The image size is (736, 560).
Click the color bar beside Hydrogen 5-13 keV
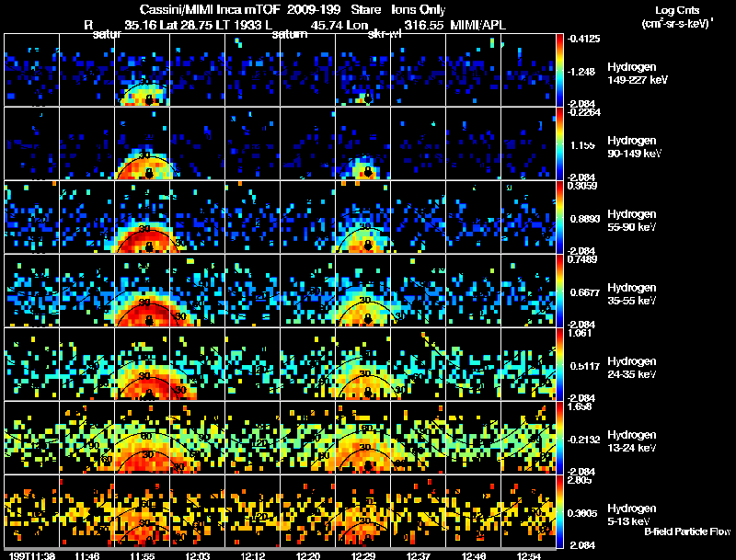point(559,512)
